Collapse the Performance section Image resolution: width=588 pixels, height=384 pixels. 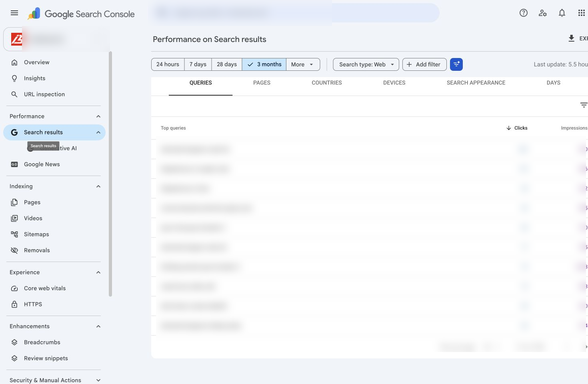(98, 116)
